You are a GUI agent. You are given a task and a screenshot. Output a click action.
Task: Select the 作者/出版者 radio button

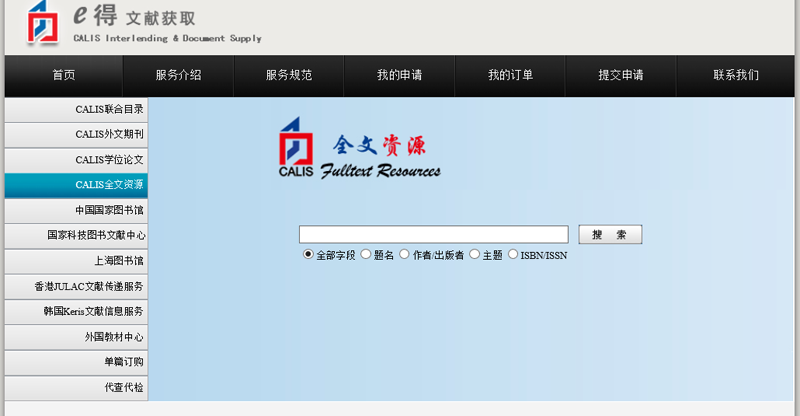(x=404, y=254)
